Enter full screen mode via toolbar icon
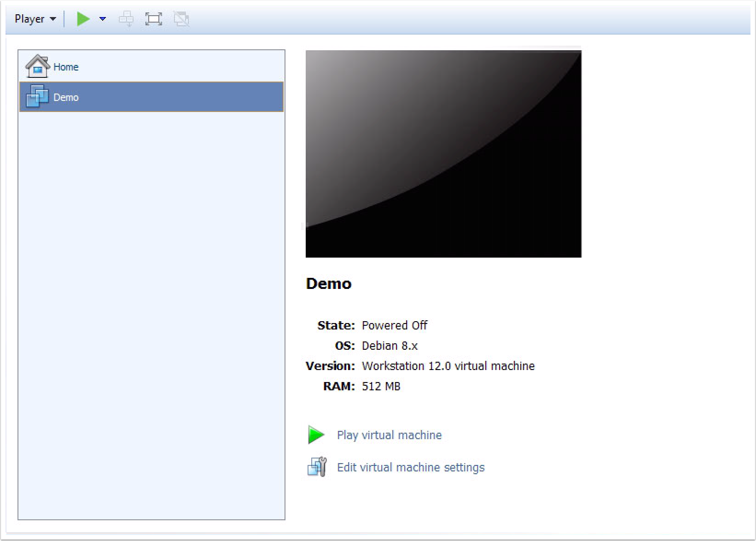The width and height of the screenshot is (756, 541). (x=153, y=19)
